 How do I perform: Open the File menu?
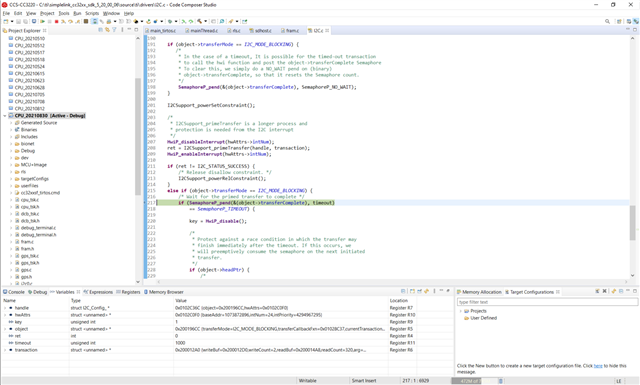point(6,13)
